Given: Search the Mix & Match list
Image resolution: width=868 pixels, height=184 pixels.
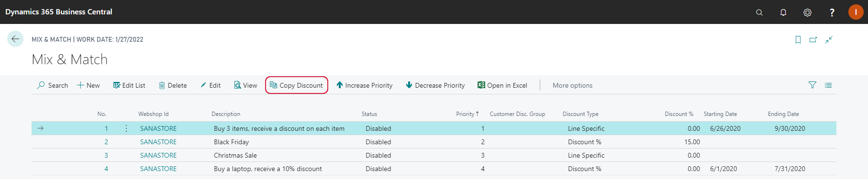Looking at the screenshot, I should coord(53,85).
